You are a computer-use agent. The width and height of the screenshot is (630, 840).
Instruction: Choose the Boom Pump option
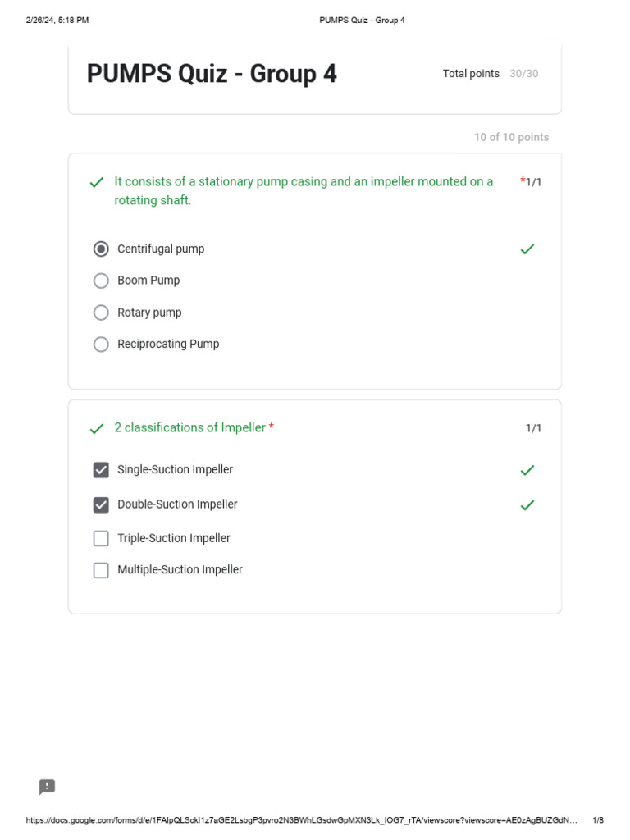(101, 281)
